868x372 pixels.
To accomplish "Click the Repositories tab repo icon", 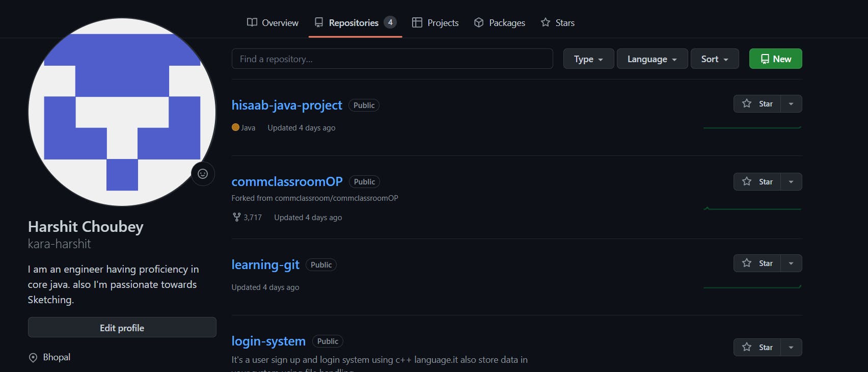I will pos(319,22).
